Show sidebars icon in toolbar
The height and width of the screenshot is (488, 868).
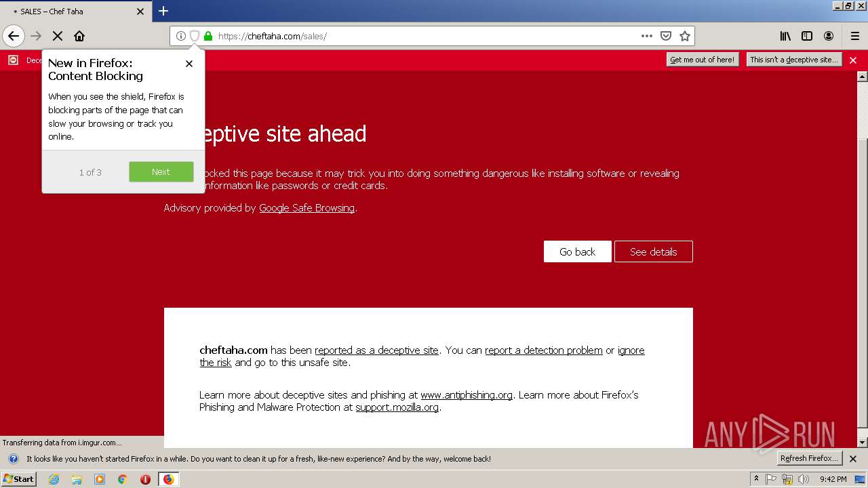click(807, 36)
